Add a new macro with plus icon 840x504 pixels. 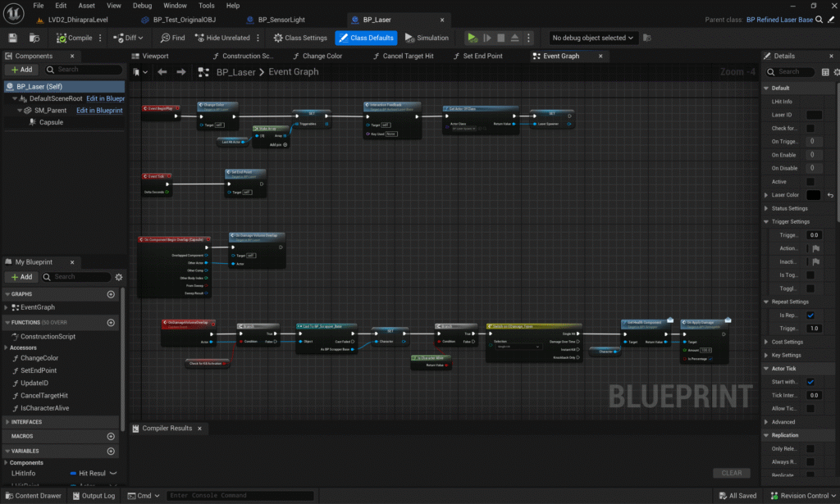click(111, 437)
